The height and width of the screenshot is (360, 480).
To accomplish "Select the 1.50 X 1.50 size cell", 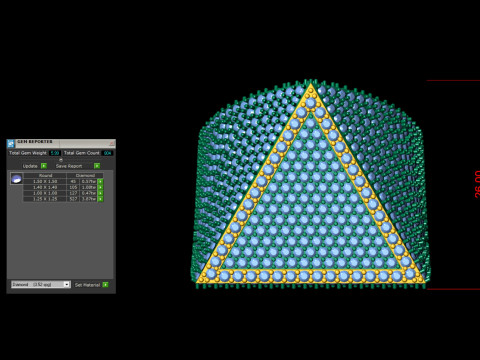I will [45, 182].
